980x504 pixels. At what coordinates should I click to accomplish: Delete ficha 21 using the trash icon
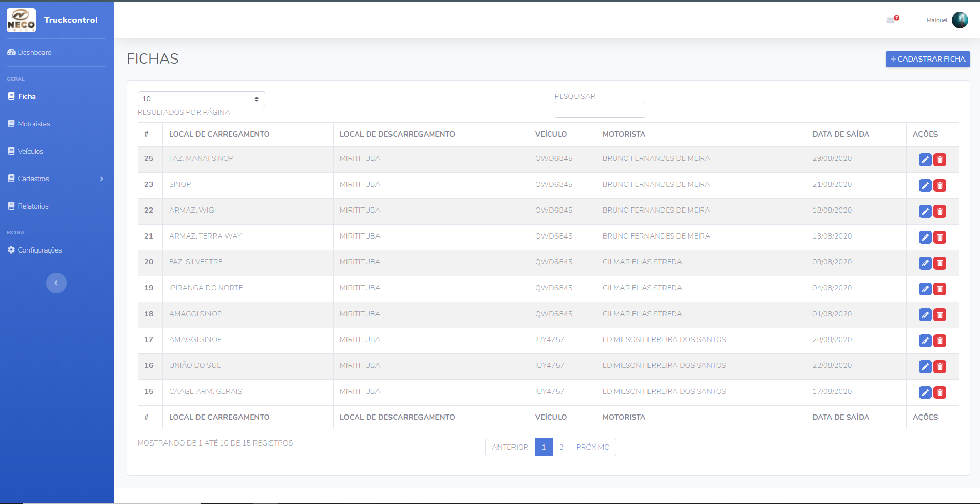(x=940, y=238)
